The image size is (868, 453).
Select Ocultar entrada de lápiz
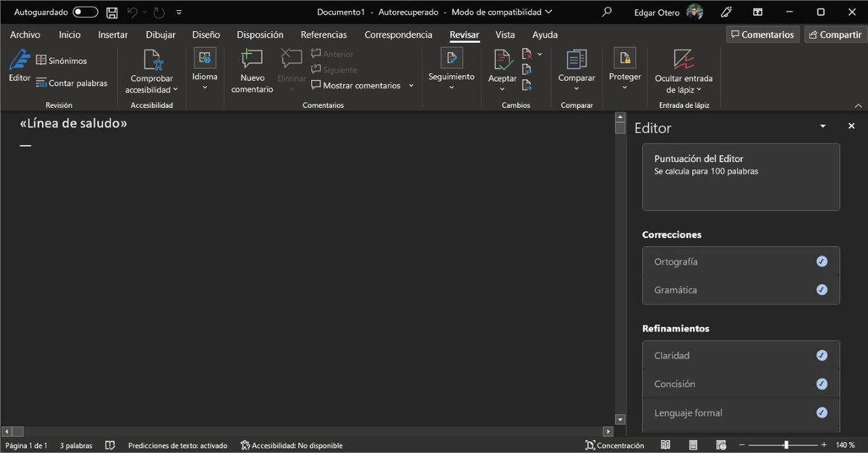coord(684,69)
